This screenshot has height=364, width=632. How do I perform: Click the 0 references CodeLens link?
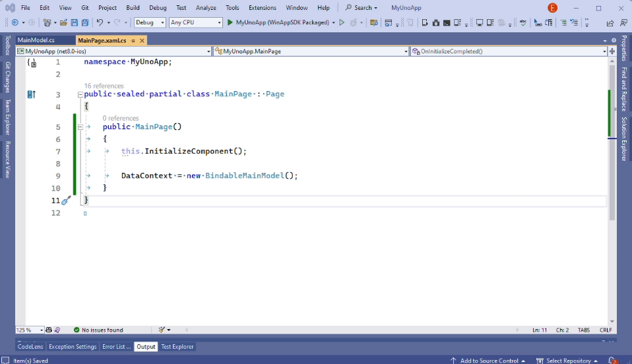tap(121, 118)
